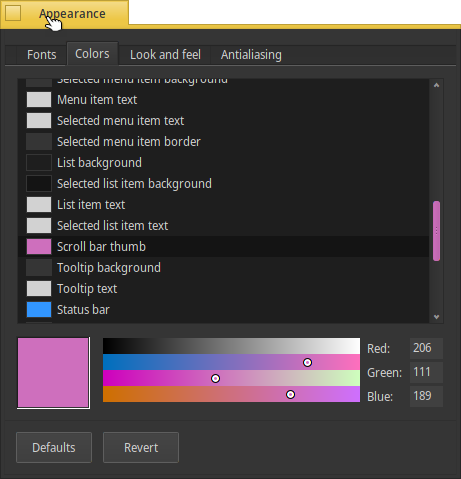The width and height of the screenshot is (461, 479).
Task: Select the Scroll bar thumb row
Action: pyautogui.click(x=223, y=247)
